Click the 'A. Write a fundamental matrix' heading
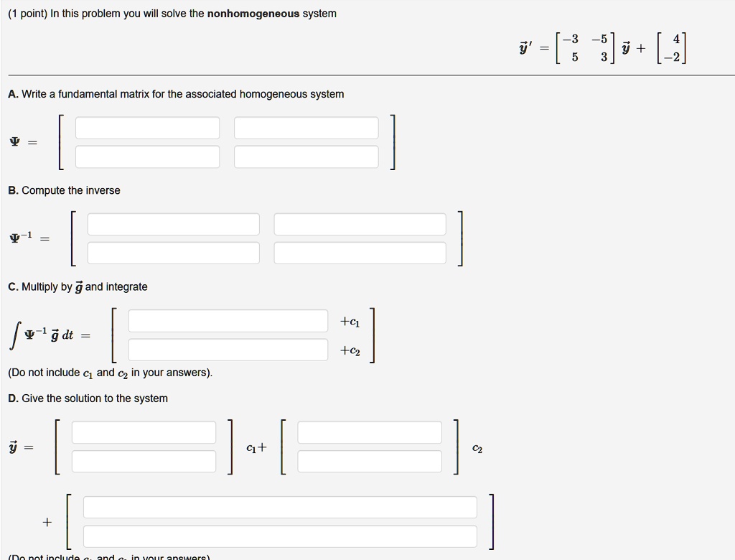Viewport: 735px width, 560px height. pos(176,94)
